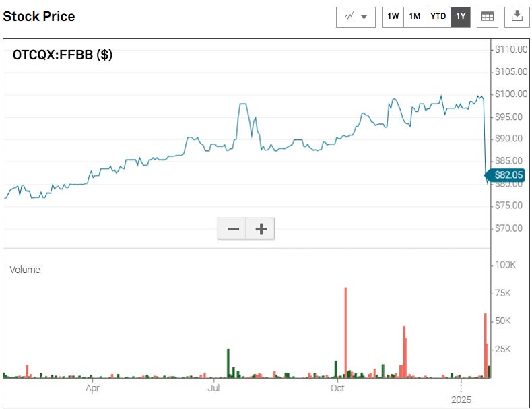
Task: Click the 100K volume axis label
Action: point(505,265)
